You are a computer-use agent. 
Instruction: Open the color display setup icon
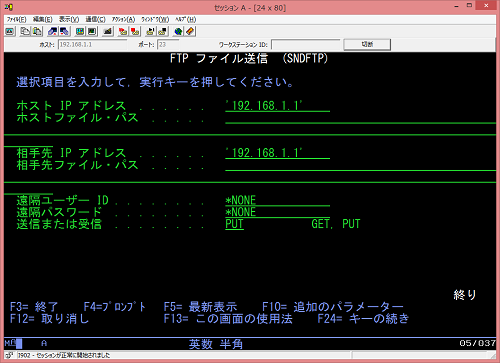point(80,31)
